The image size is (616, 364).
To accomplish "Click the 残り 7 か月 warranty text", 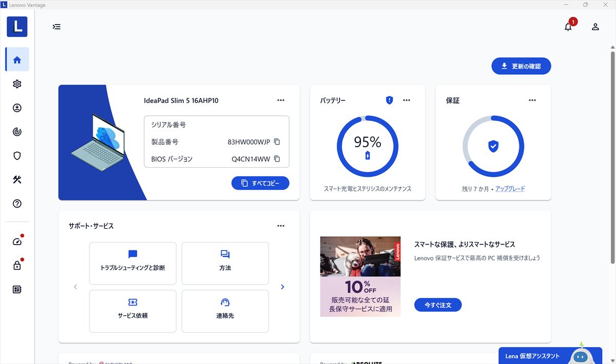I will (475, 189).
